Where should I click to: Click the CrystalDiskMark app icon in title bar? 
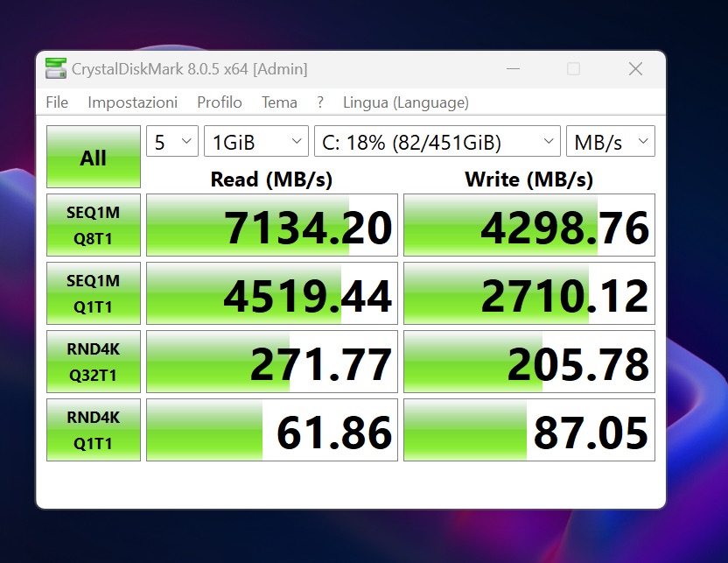point(56,68)
